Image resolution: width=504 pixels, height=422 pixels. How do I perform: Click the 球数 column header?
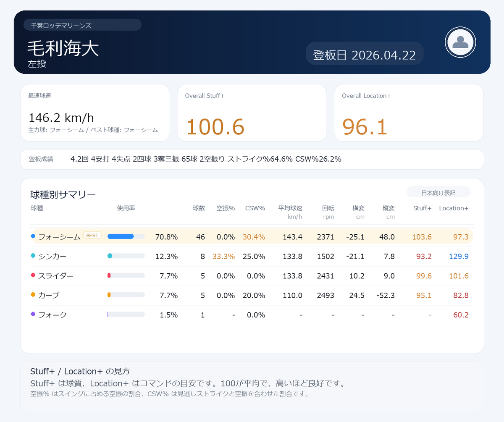[x=199, y=208]
